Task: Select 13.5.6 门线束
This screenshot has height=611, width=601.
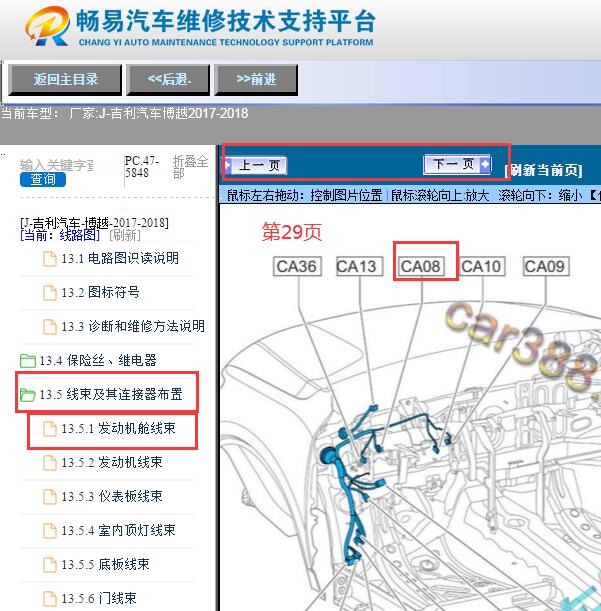Action: click(x=99, y=598)
